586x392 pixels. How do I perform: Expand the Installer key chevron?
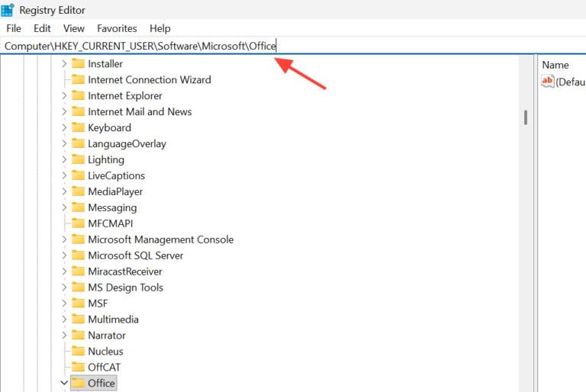(x=64, y=64)
